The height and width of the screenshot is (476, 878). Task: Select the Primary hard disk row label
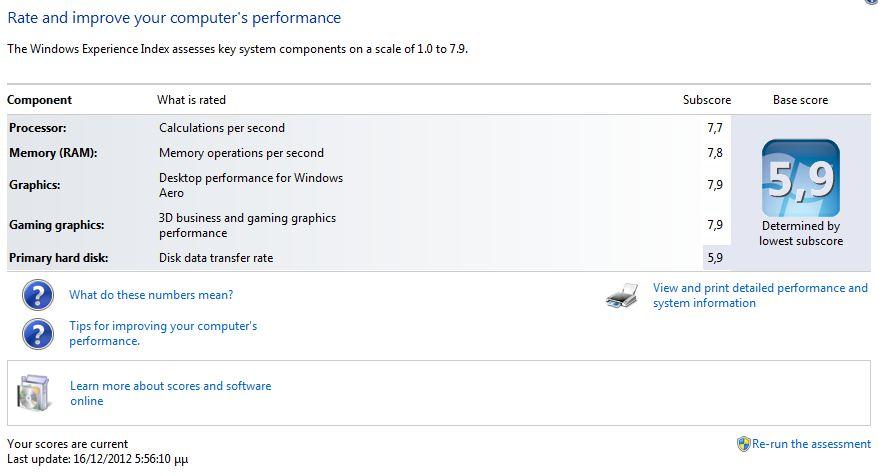click(59, 258)
